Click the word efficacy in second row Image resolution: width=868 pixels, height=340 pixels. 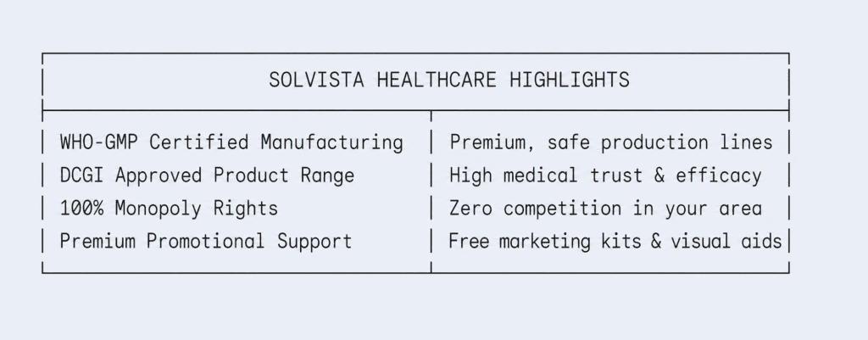pyautogui.click(x=719, y=176)
